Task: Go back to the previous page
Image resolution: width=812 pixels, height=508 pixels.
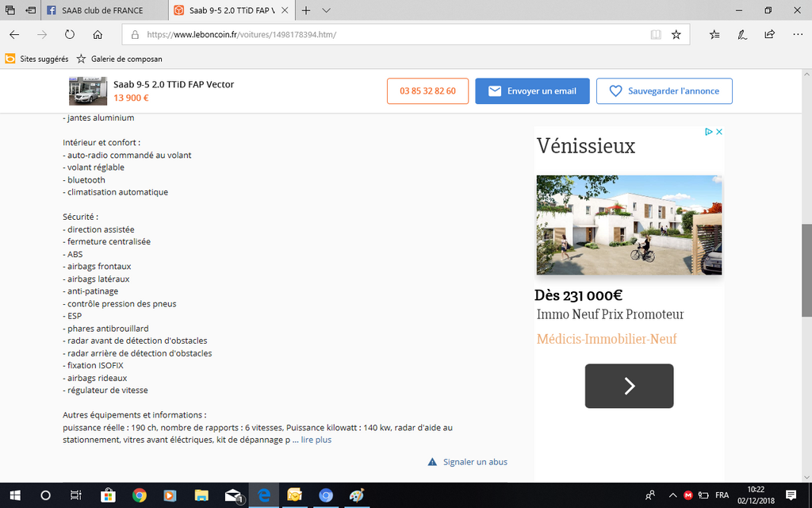Action: click(14, 35)
